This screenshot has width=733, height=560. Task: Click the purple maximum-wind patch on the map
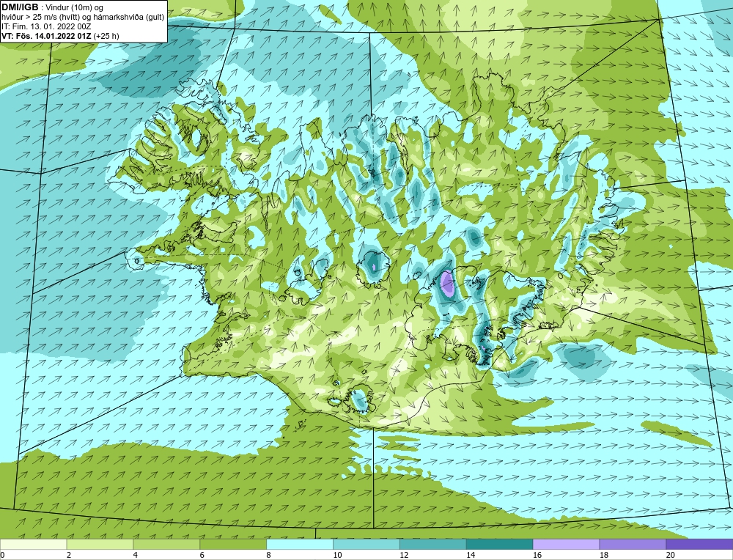click(x=447, y=283)
